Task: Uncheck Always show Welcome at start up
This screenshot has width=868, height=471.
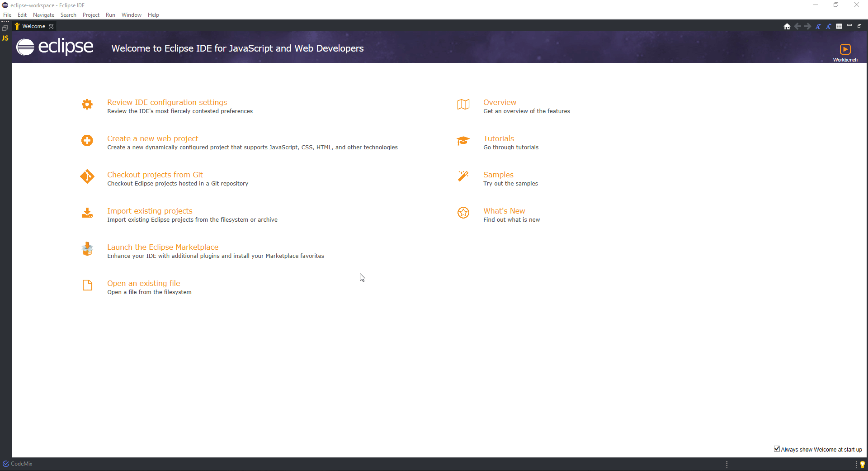Action: 777,449
